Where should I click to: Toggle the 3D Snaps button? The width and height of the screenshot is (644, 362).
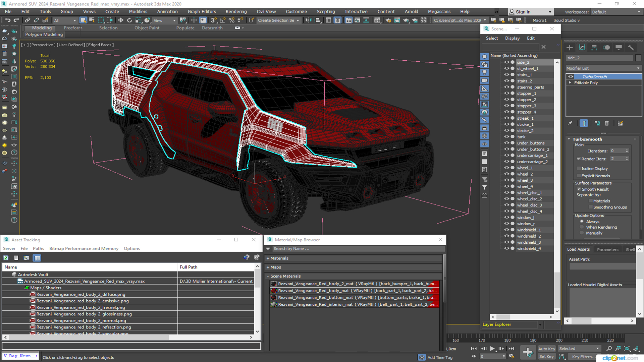(214, 20)
